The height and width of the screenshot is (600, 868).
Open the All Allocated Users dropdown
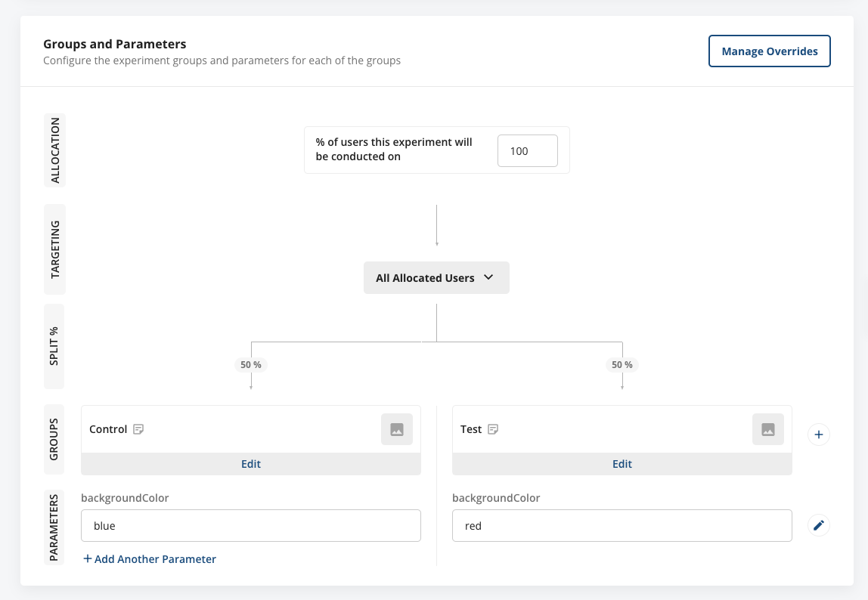coord(436,278)
